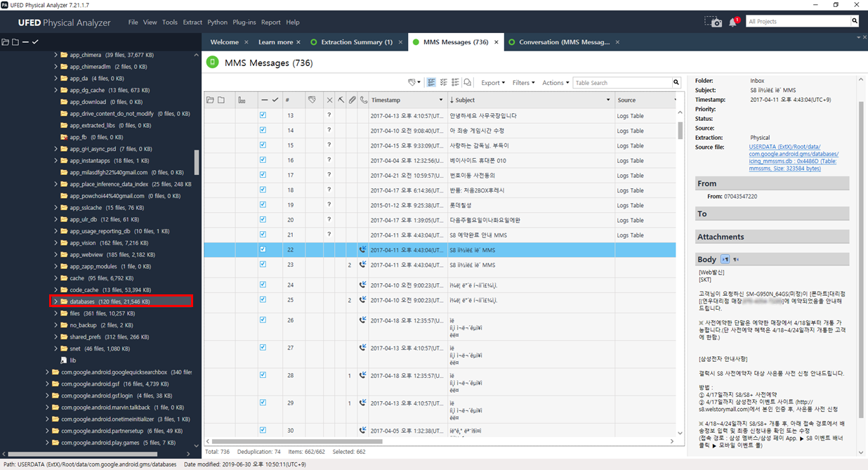Click the message table vertical scrollbar thumb
Image resolution: width=868 pixels, height=470 pixels.
point(680,131)
